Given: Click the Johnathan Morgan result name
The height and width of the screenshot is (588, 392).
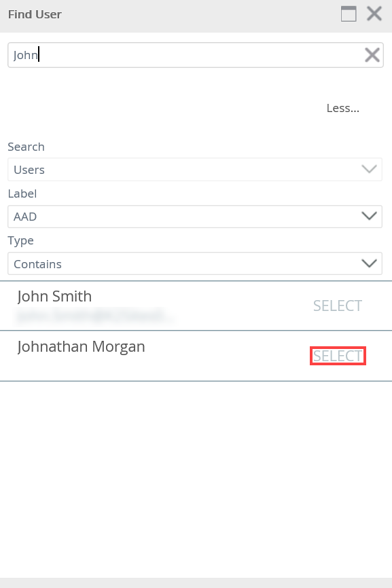Looking at the screenshot, I should 81,346.
